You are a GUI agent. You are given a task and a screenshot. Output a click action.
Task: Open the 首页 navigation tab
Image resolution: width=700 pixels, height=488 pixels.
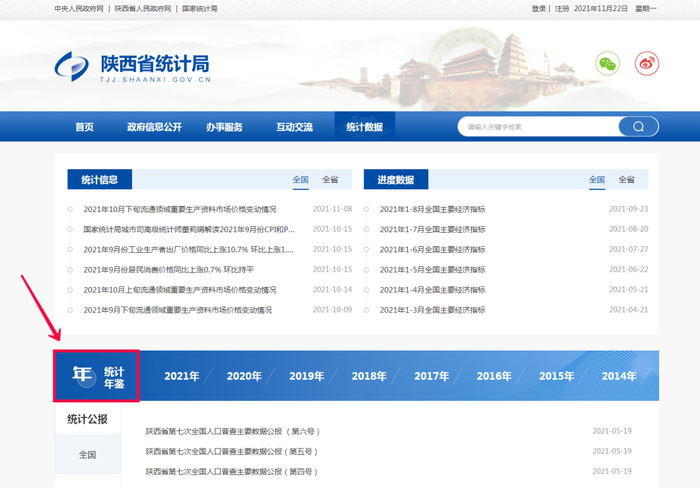click(x=84, y=127)
